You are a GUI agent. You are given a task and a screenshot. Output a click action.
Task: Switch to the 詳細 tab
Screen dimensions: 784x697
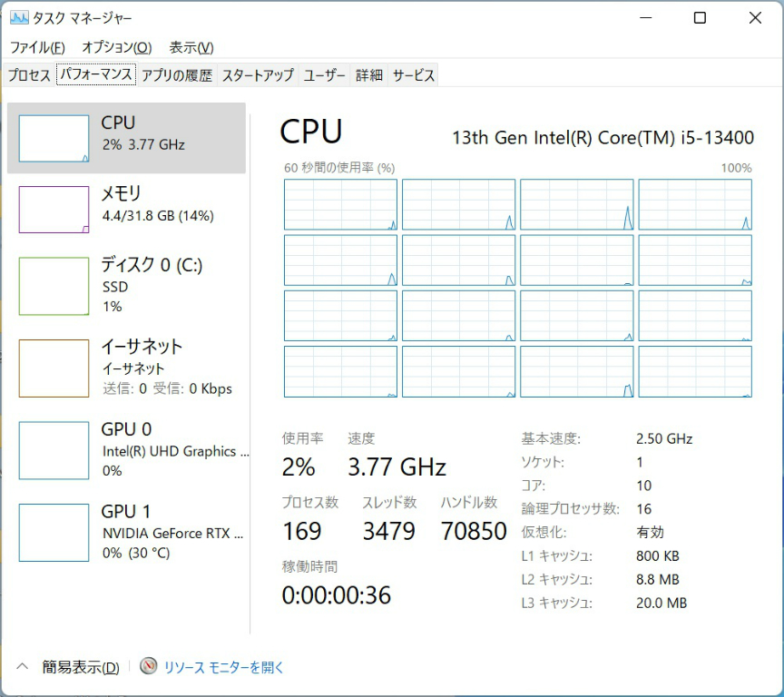click(x=368, y=75)
